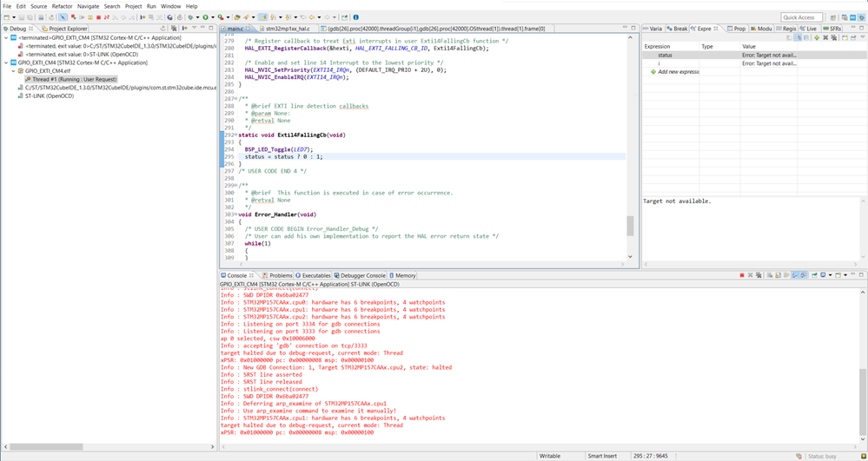Toggle Show Type Names in Expressions view

pos(798,37)
